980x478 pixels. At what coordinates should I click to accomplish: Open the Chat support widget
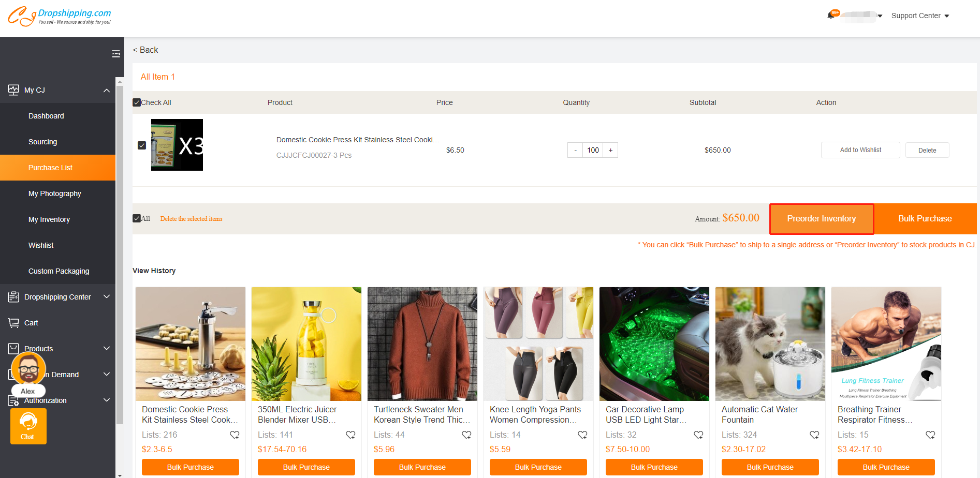(x=28, y=426)
